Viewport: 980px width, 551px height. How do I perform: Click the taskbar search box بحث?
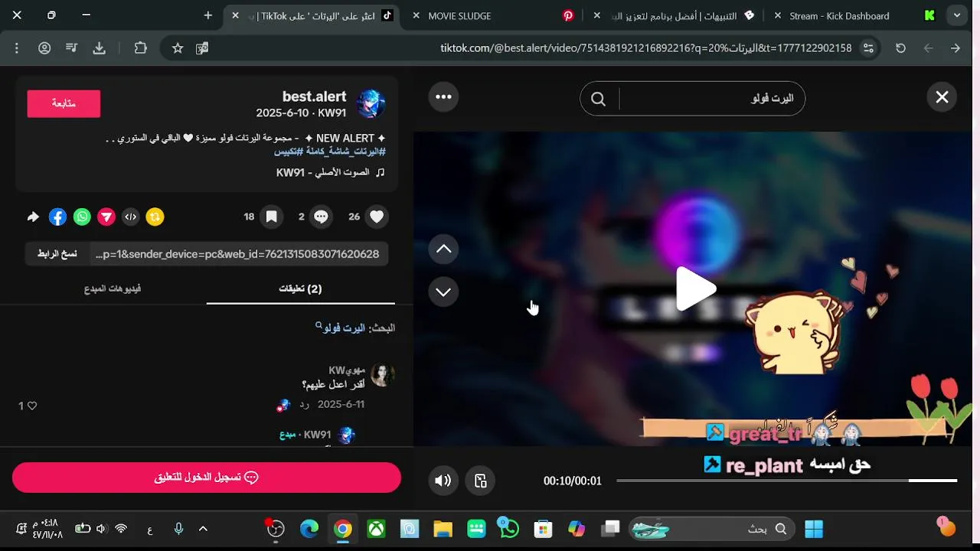[x=712, y=529]
